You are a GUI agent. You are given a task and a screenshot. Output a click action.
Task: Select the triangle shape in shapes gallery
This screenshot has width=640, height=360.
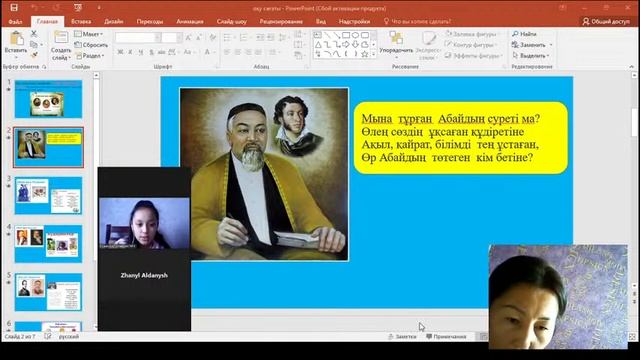point(318,44)
